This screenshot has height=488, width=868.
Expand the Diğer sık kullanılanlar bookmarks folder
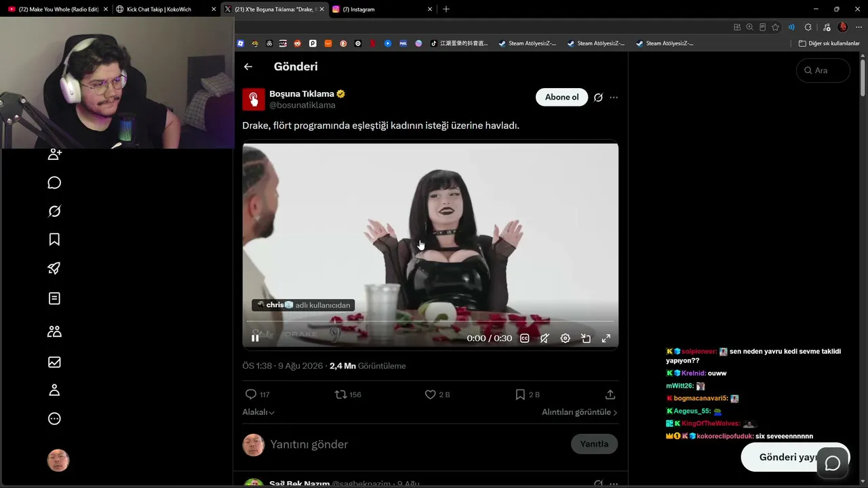coord(829,43)
